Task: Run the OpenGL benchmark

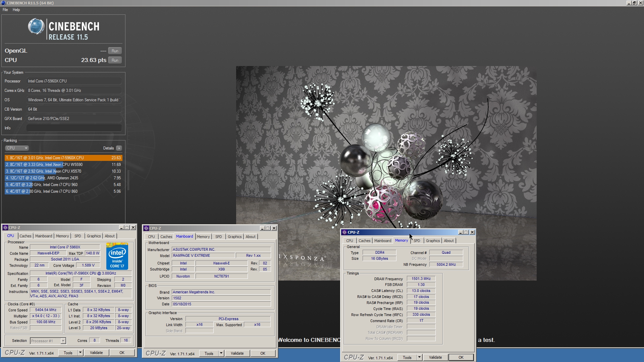Action: coord(115,51)
